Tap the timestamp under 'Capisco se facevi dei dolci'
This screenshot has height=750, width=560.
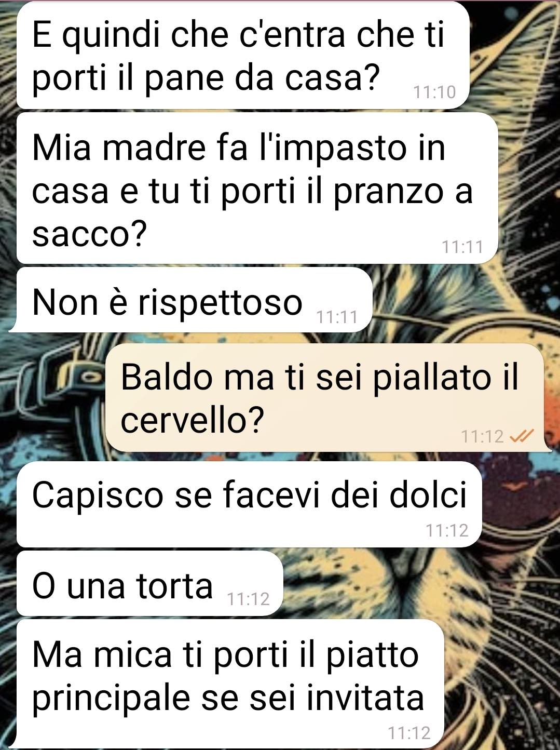coord(447,530)
